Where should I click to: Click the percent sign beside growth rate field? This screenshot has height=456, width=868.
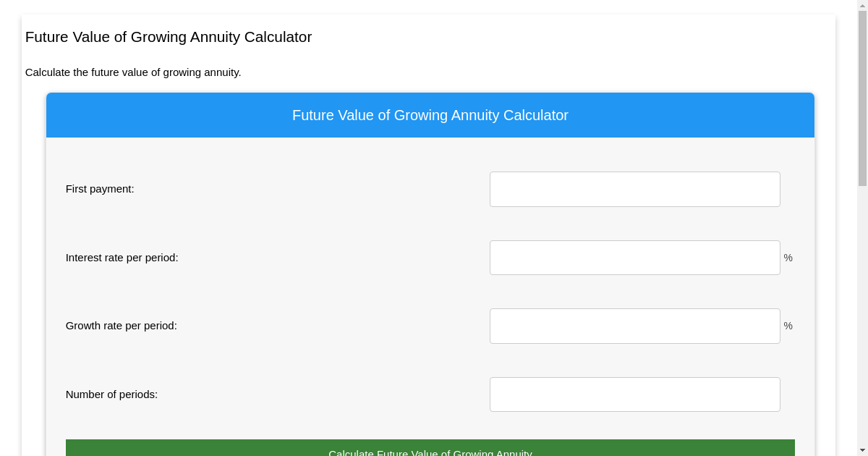788,326
